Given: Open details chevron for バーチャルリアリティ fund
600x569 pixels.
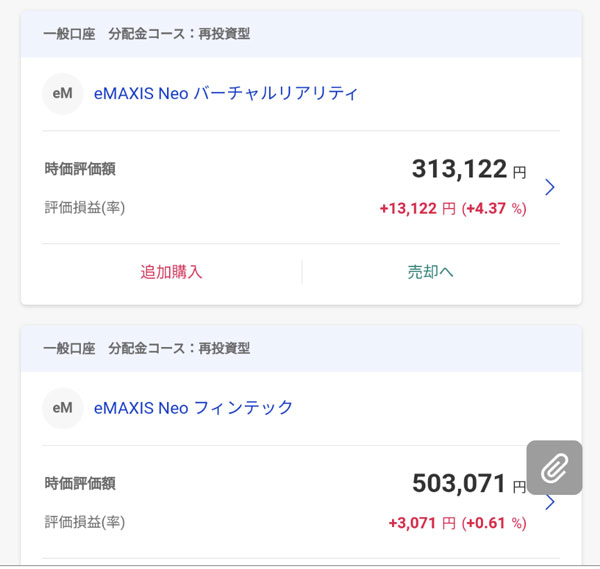Looking at the screenshot, I should click(549, 187).
